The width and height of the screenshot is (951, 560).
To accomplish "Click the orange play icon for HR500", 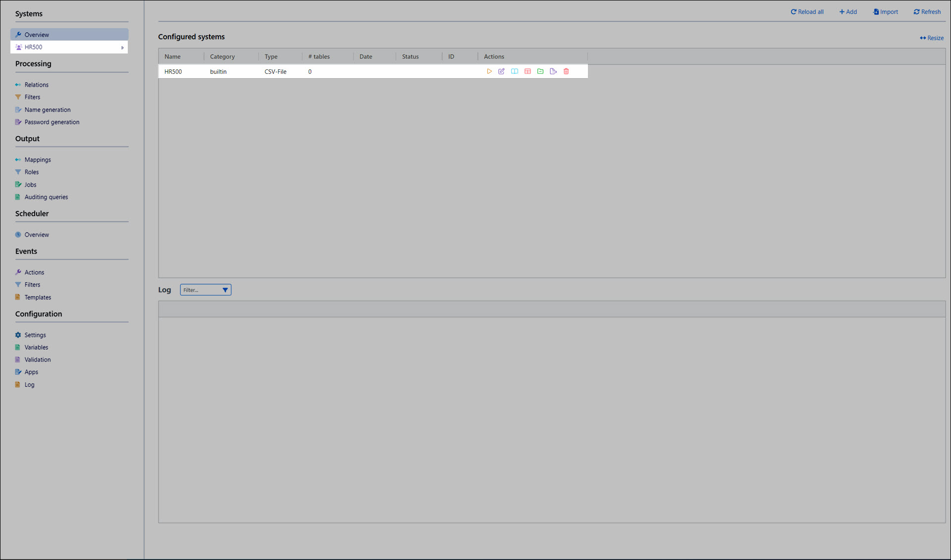I will (489, 71).
